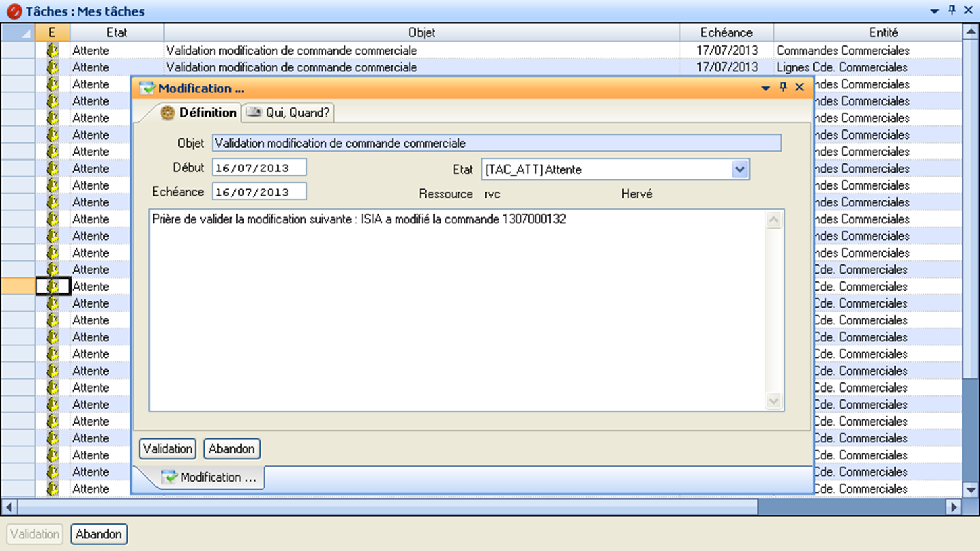Click the Abandon button at screen bottom

tap(99, 533)
